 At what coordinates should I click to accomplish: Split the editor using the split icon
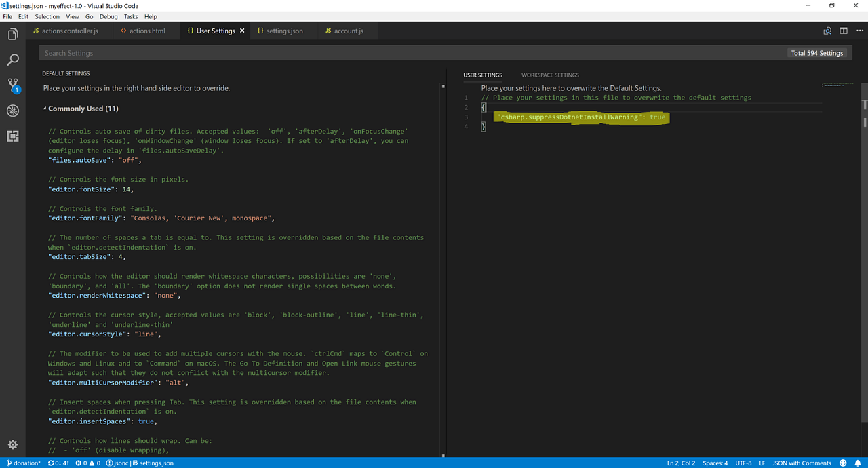click(843, 31)
